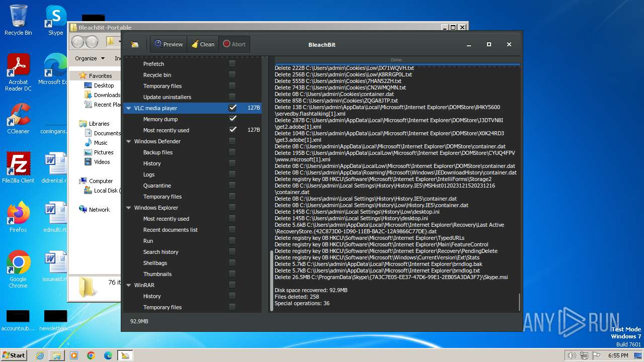Select Update uninstallers option row

192,97
